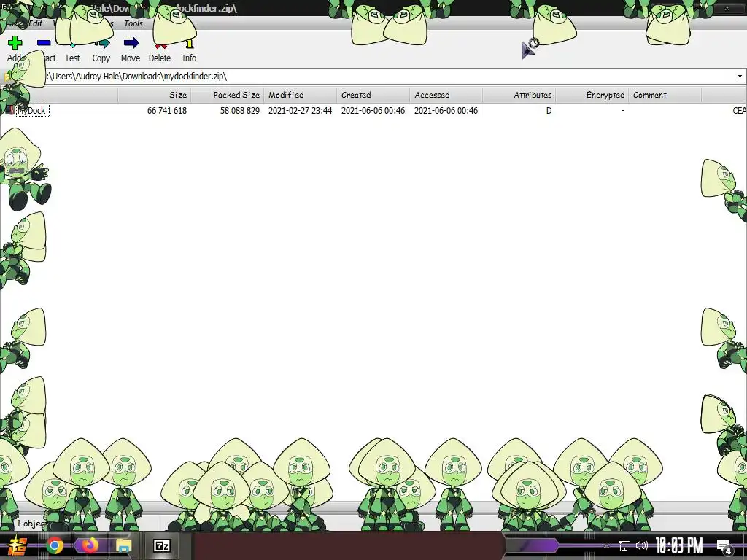Click the volume speaker tray icon
The width and height of the screenshot is (747, 560).
pyautogui.click(x=642, y=545)
